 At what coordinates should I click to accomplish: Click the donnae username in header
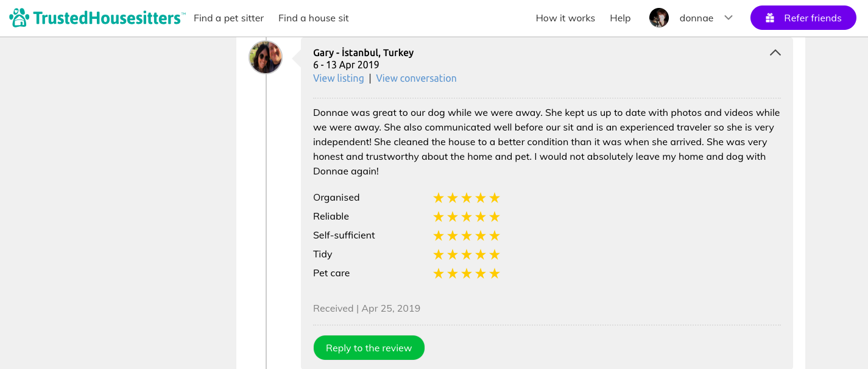tap(696, 18)
